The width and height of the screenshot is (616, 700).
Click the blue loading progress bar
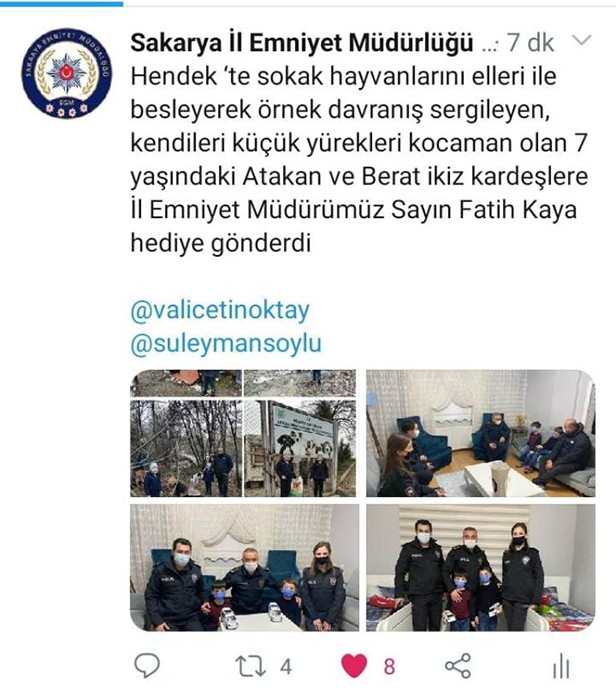click(62, 4)
